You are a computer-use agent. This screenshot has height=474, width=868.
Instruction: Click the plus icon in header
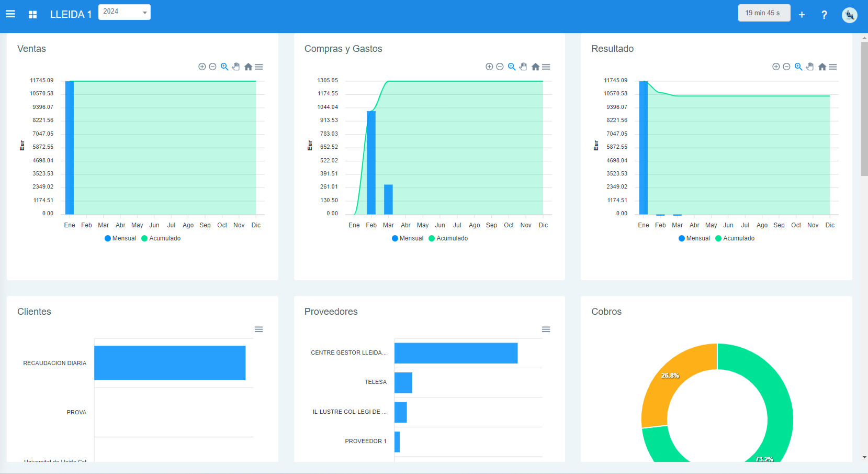[x=802, y=15]
